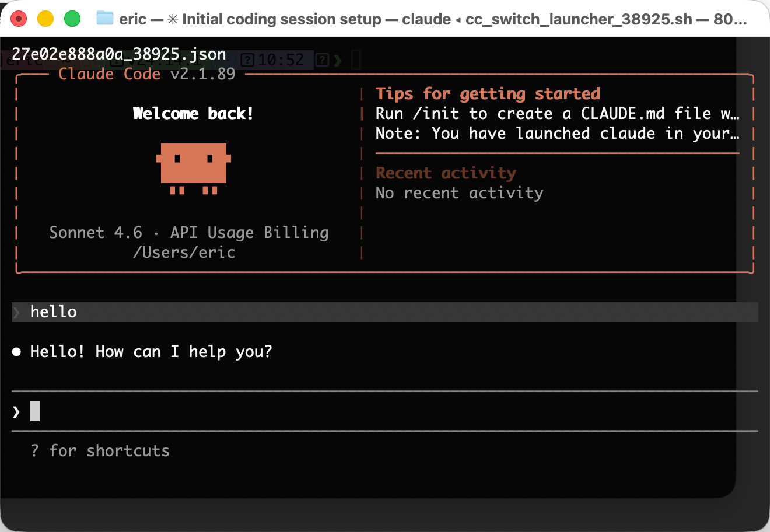Click the 'Tips for getting started' heading

tap(488, 94)
